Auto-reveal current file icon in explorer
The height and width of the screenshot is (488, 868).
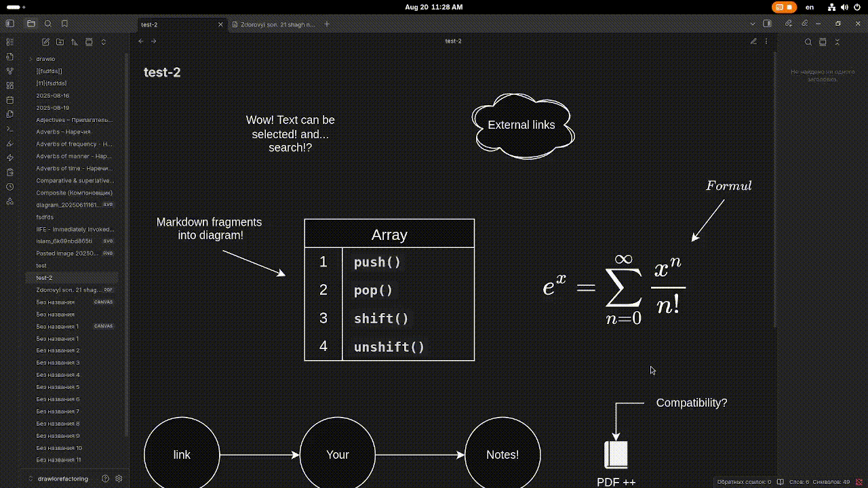89,42
